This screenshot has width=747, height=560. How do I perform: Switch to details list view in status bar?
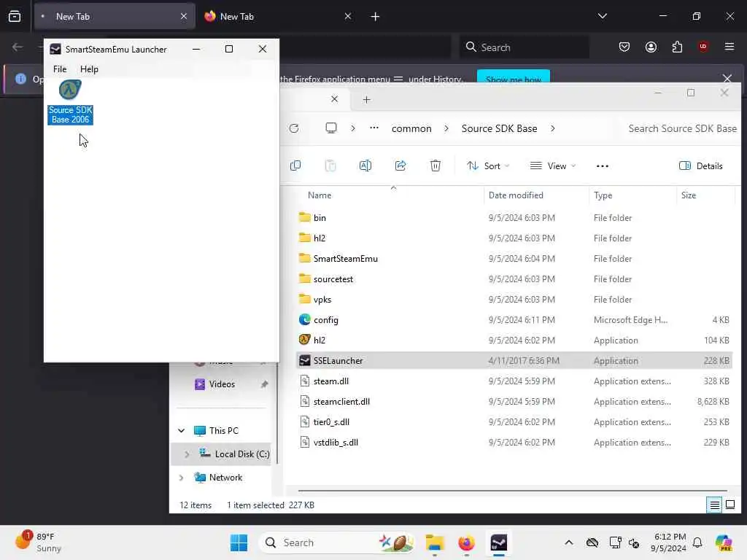[x=715, y=505]
